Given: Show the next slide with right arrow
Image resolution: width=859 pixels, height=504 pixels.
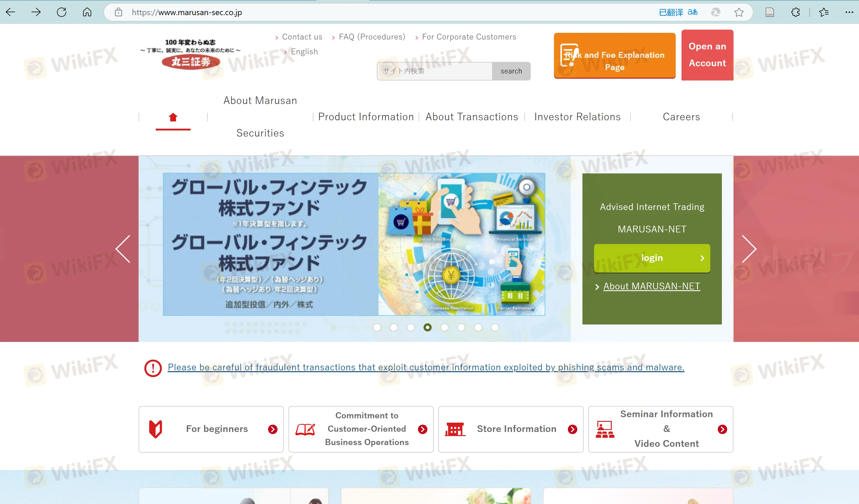Looking at the screenshot, I should 749,249.
